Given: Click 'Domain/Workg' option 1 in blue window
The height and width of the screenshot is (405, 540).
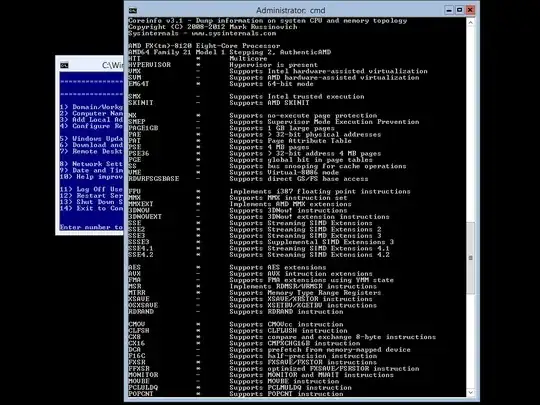Looking at the screenshot, I should pyautogui.click(x=91, y=107).
